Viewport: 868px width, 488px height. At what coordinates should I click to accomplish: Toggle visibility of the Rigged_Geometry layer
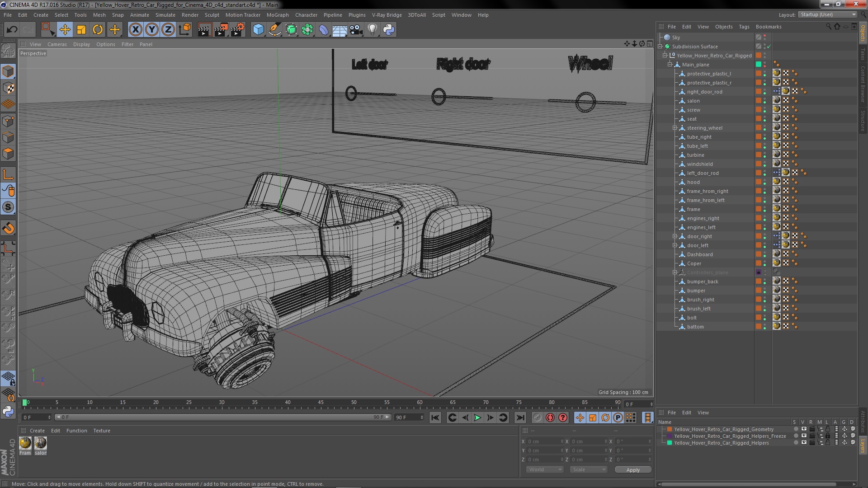click(x=804, y=429)
